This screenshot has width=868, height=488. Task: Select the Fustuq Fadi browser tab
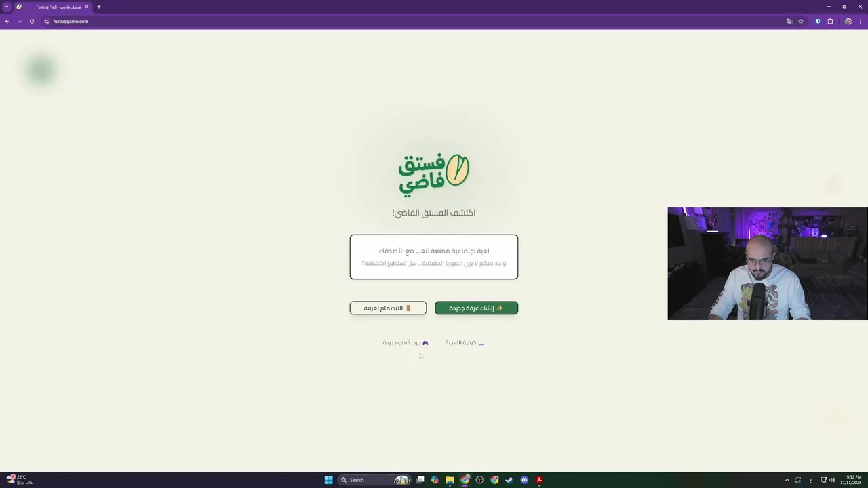coord(53,7)
